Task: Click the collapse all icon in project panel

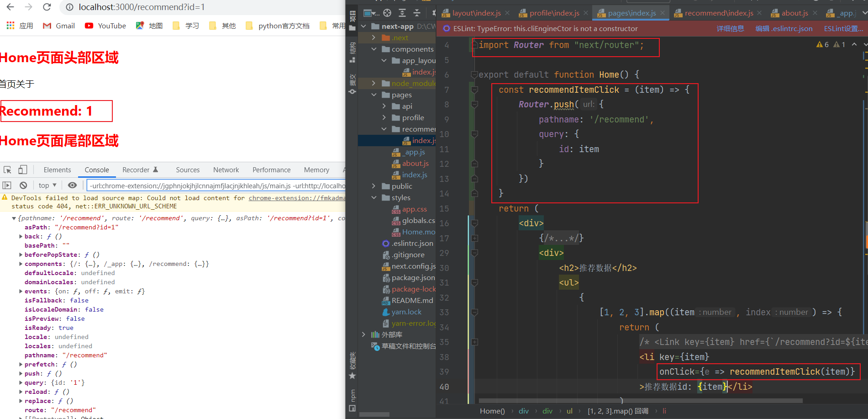Action: point(416,13)
